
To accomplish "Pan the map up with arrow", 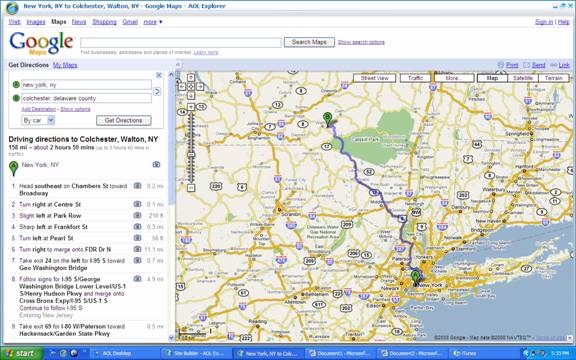I will click(x=191, y=78).
